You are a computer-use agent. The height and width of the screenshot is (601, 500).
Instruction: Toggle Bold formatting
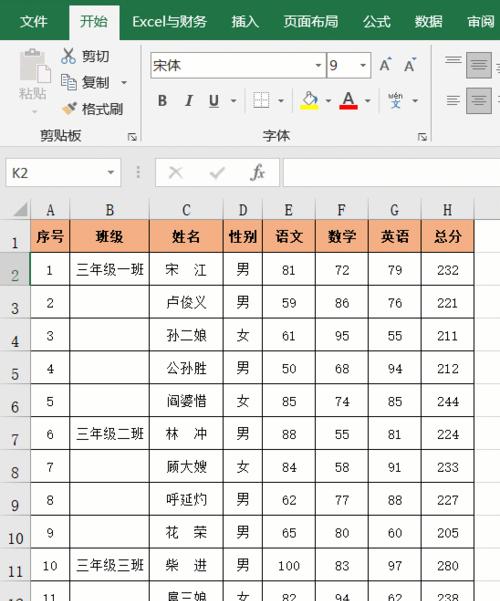coord(162,101)
